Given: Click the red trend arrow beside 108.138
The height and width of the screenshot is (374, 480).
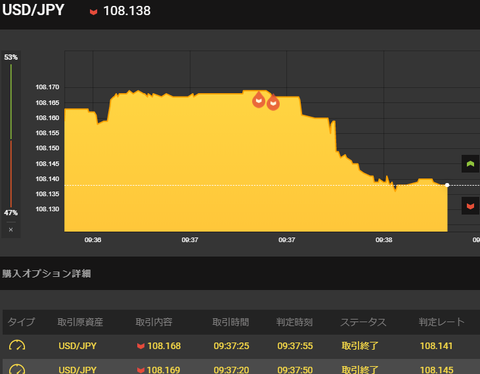Looking at the screenshot, I should (93, 12).
